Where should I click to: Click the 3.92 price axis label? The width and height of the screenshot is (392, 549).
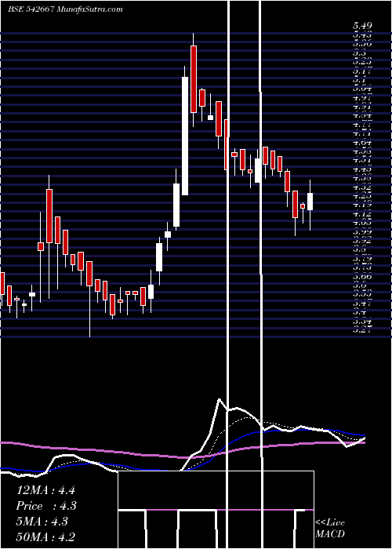coord(362,241)
